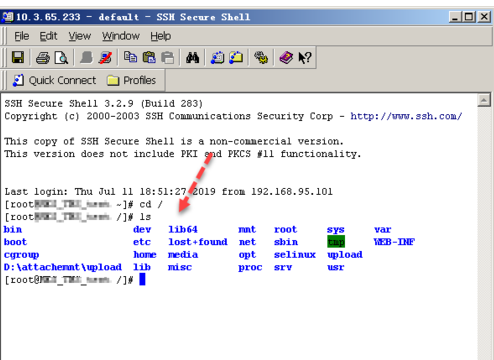Click the Find binoculars icon
This screenshot has height=360, width=494.
click(x=192, y=58)
